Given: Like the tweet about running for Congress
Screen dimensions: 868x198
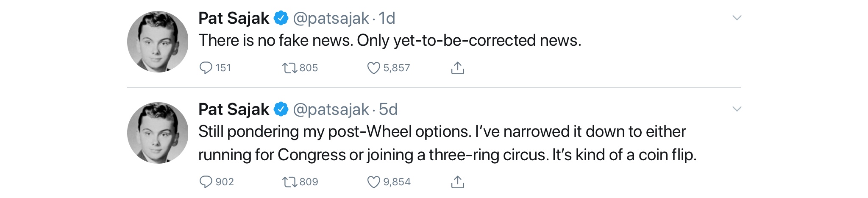Looking at the screenshot, I should (x=373, y=182).
